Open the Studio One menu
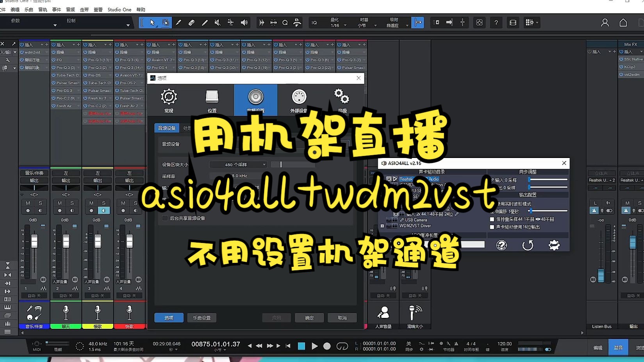644x362 pixels. (119, 10)
